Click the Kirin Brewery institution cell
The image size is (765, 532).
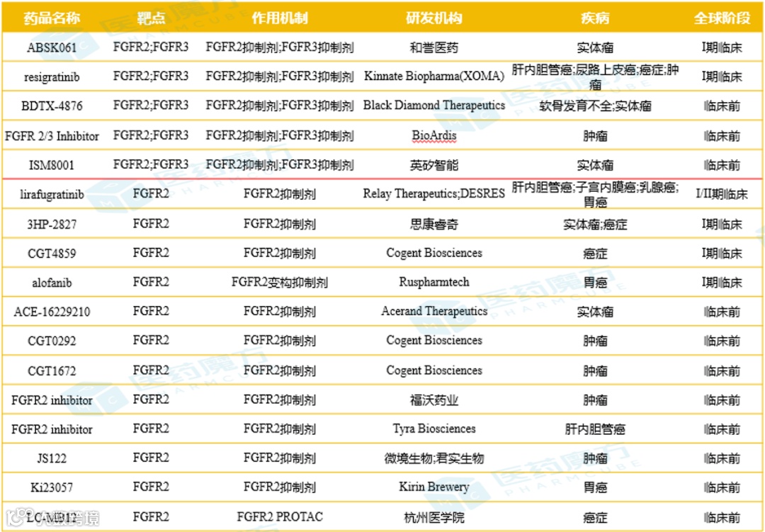[x=433, y=487]
